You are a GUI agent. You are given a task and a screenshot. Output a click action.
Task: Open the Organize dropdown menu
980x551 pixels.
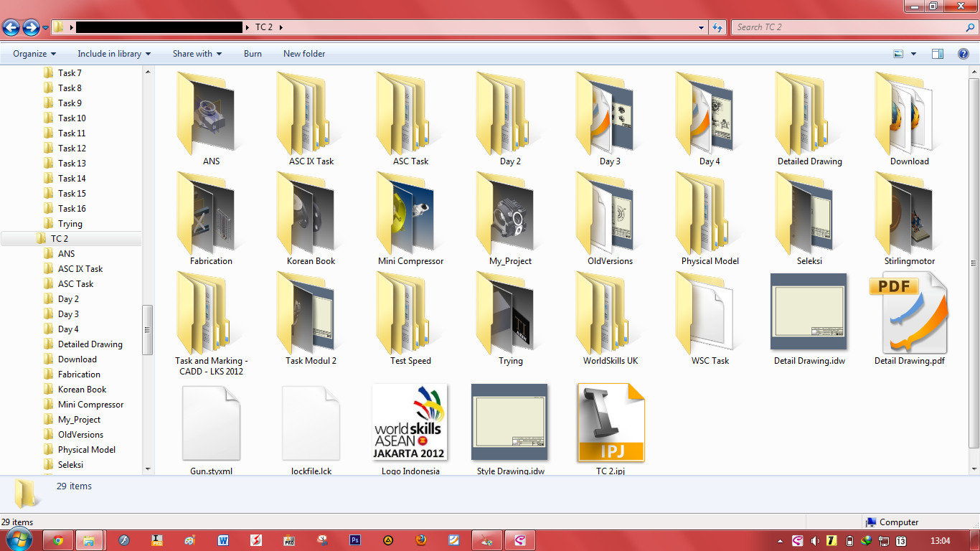(34, 53)
